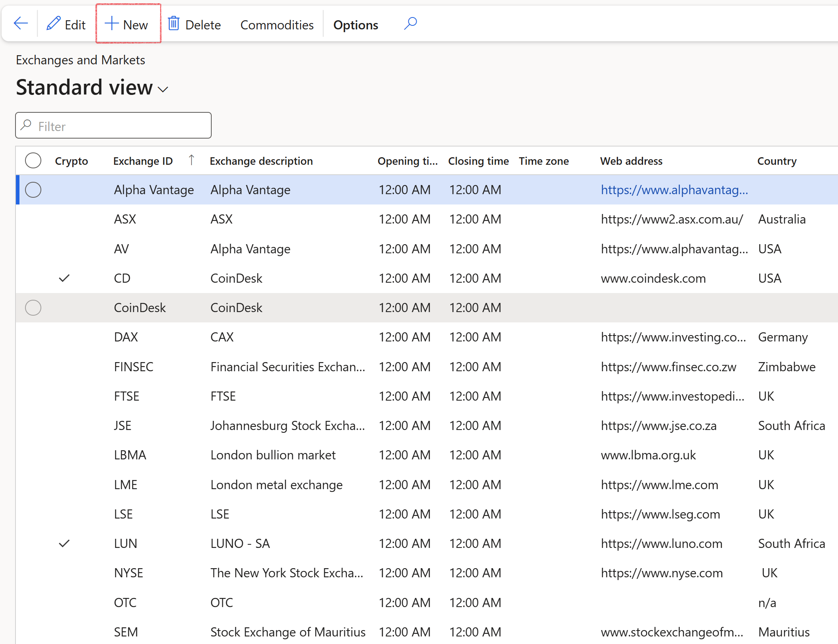
Task: Click The New York Stock Excha... description
Action: 287,573
